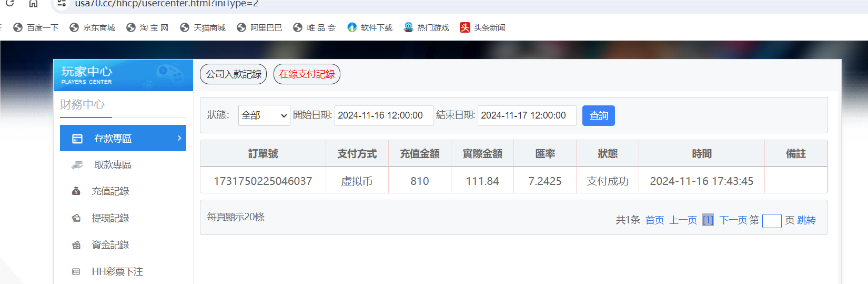Click the 2024-11-16 17:43:45 time cell
The image size is (868, 284).
coord(702,181)
